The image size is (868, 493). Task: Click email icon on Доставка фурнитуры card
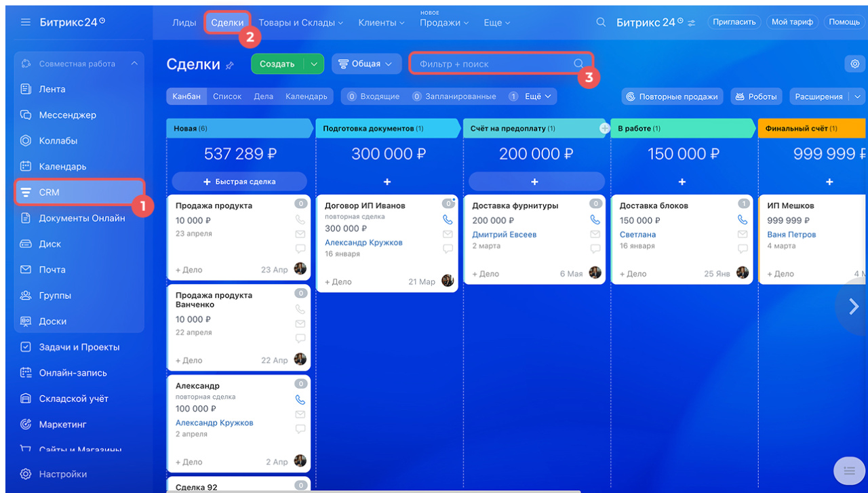[x=595, y=234]
